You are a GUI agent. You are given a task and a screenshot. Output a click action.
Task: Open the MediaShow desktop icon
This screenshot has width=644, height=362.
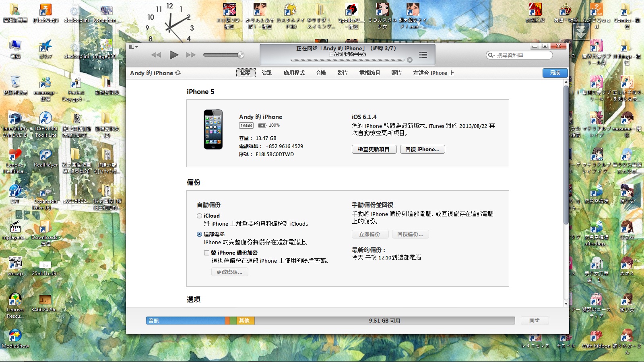[x=15, y=339]
